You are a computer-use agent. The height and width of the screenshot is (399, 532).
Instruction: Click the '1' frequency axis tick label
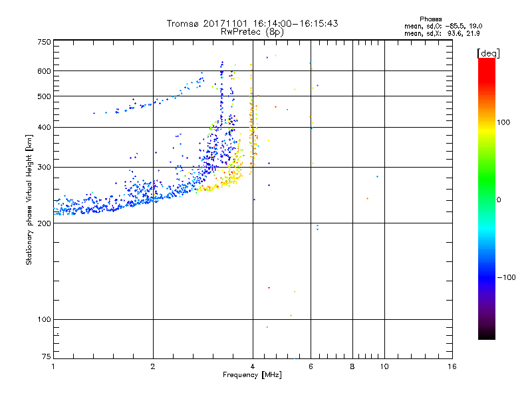tap(53, 366)
